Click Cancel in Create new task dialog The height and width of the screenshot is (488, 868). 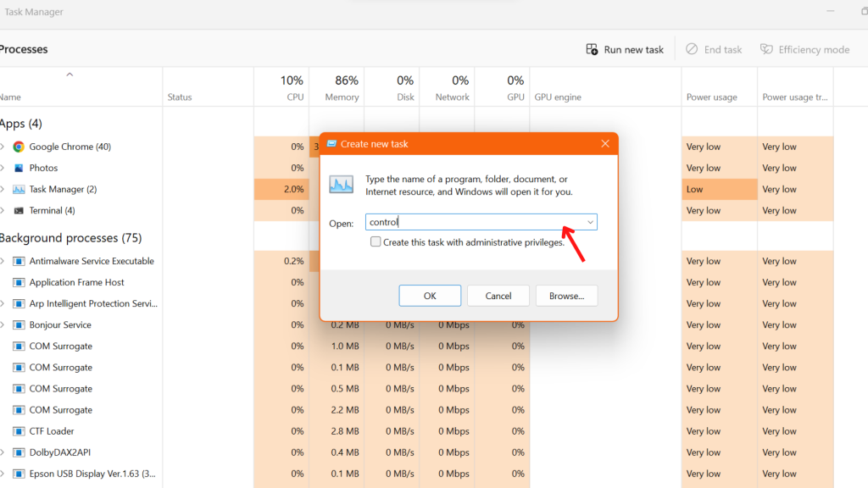(x=498, y=296)
